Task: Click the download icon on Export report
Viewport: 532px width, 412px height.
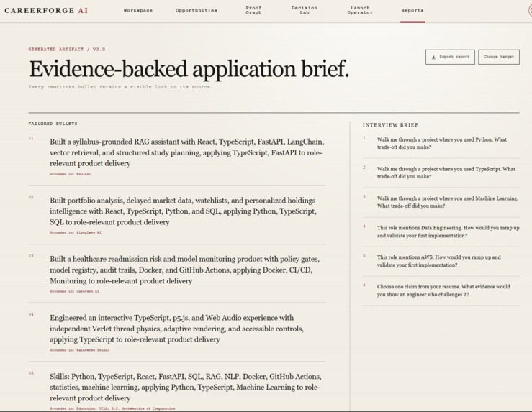Action: tap(433, 57)
